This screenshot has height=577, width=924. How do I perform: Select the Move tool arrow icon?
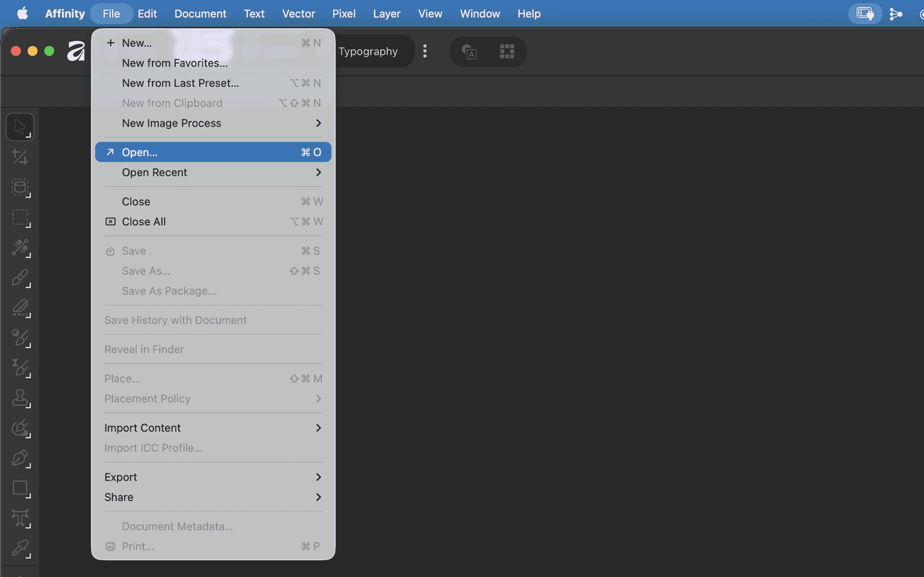pyautogui.click(x=20, y=127)
